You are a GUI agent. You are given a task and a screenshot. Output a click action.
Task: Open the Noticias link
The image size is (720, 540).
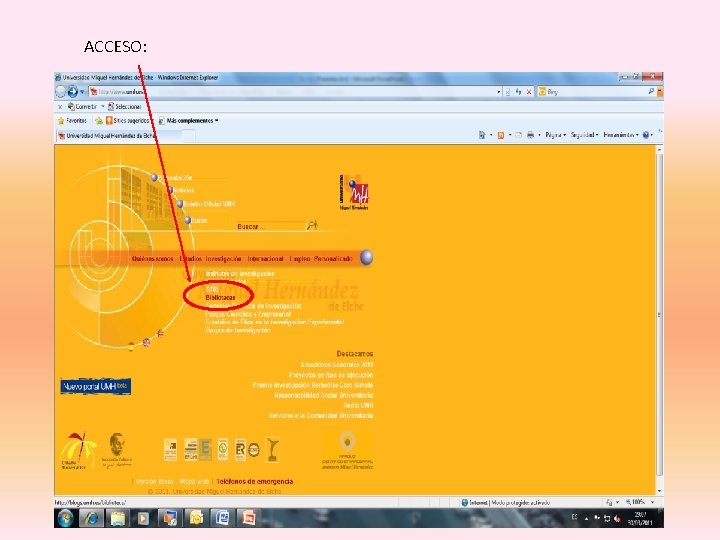[x=184, y=190]
